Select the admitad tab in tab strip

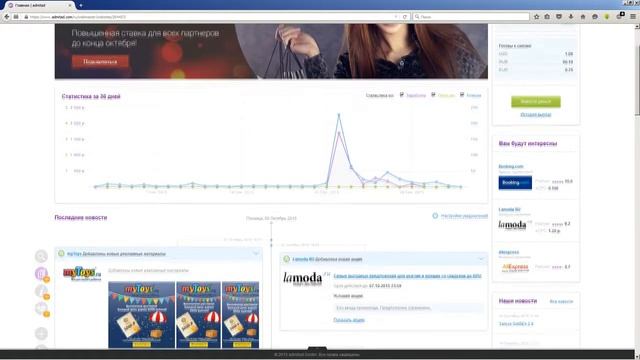coord(39,5)
